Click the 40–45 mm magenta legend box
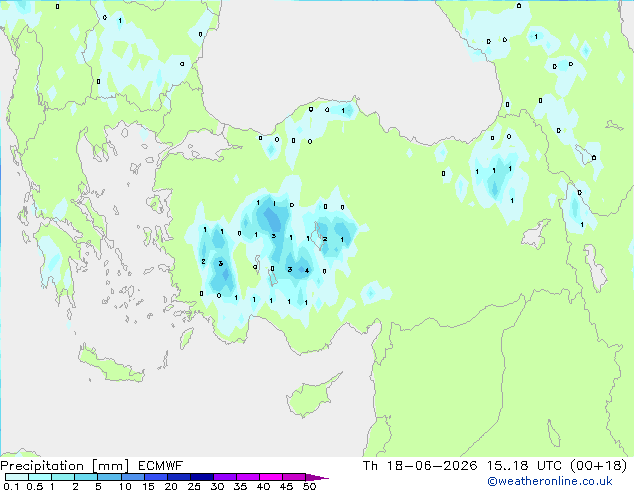 (271, 477)
